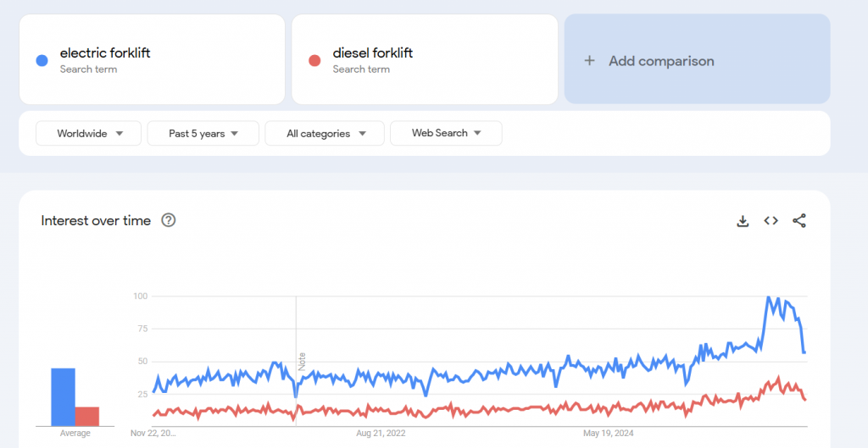The height and width of the screenshot is (448, 868).
Task: Click the blue dot beside electric forklift
Action: 42,60
